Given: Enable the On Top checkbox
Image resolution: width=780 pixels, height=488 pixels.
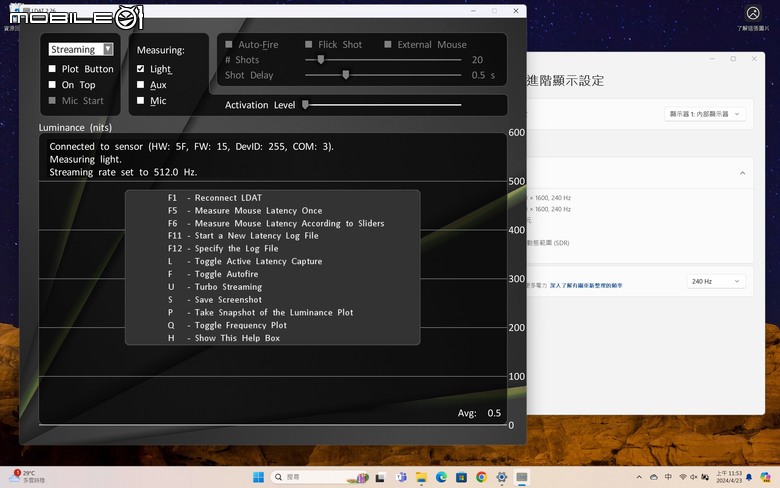Looking at the screenshot, I should pos(52,85).
